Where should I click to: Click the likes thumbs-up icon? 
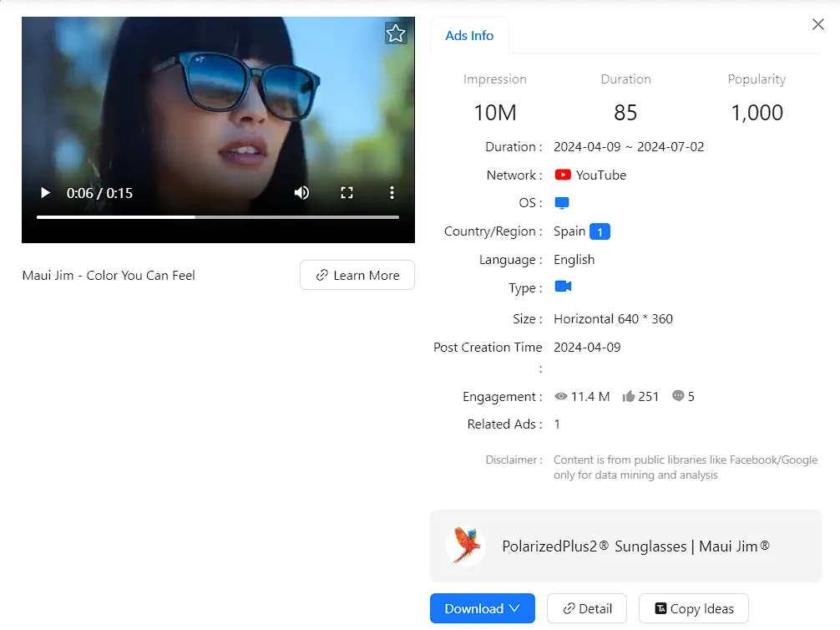[x=629, y=396]
